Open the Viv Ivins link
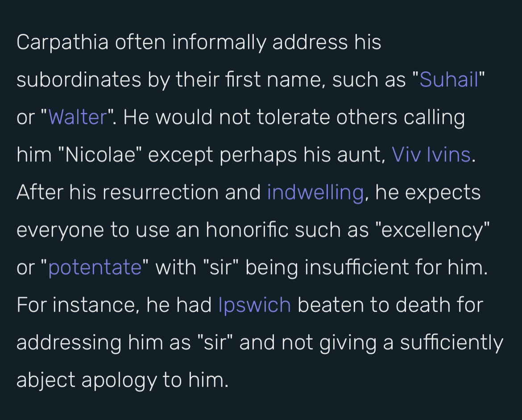This screenshot has height=420, width=522. pyautogui.click(x=431, y=155)
